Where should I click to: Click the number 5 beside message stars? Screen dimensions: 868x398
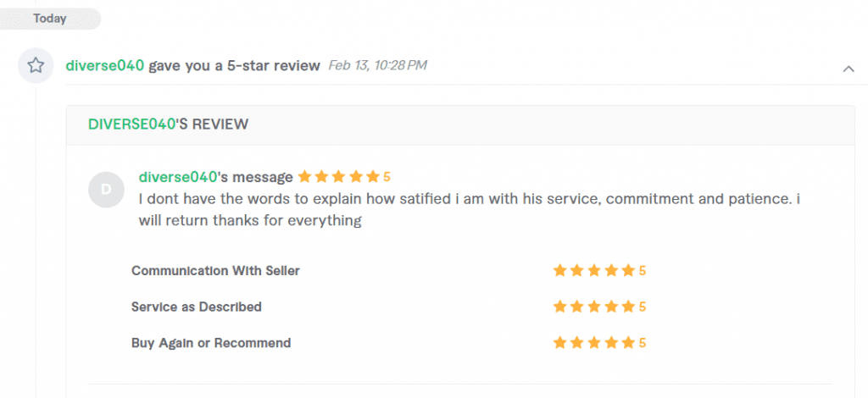[x=387, y=177]
